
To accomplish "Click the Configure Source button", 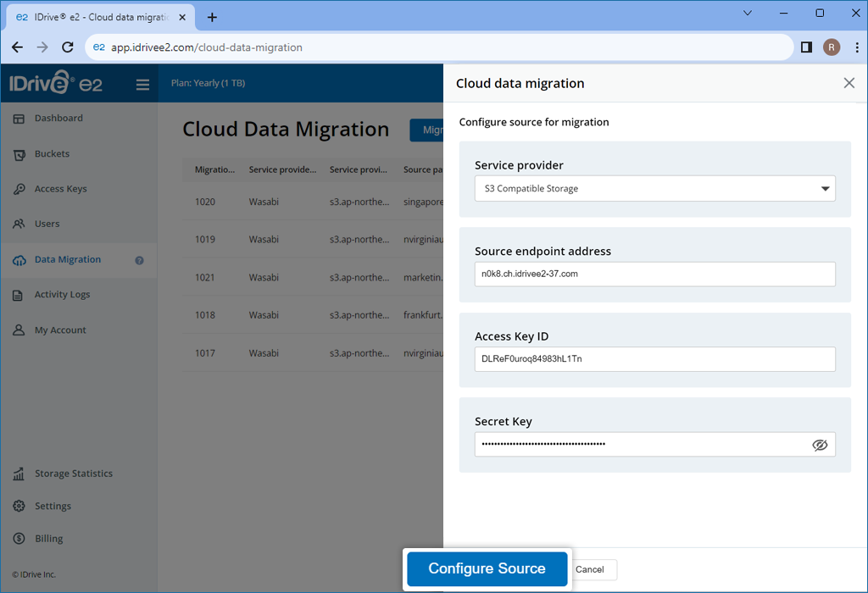I will (x=487, y=568).
